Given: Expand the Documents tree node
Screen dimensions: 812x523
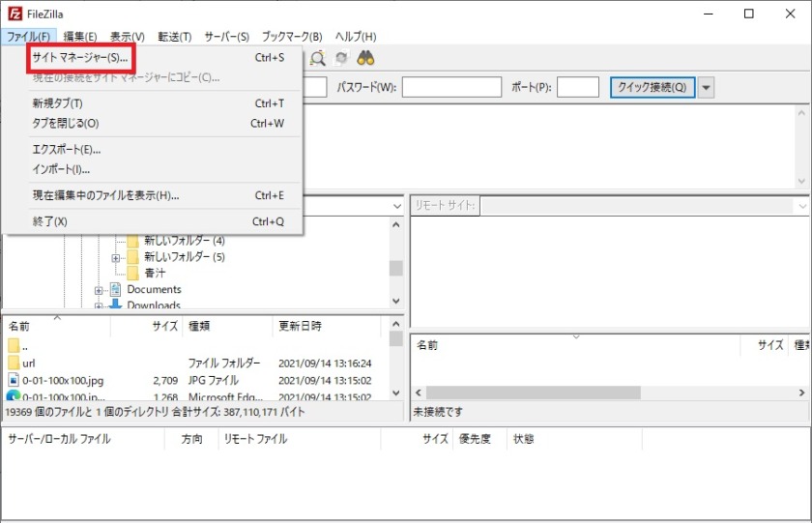Looking at the screenshot, I should [x=99, y=290].
